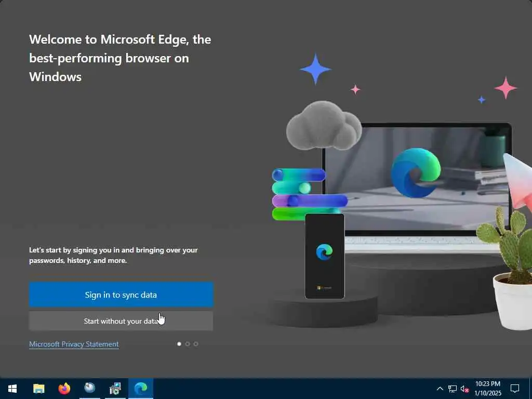Click the Microsoft Edge taskbar icon

pyautogui.click(x=141, y=389)
